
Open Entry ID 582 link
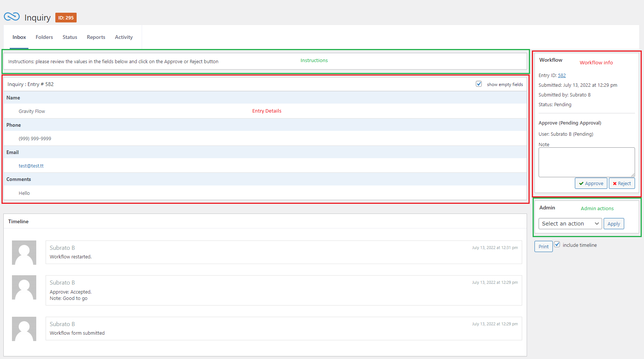click(562, 76)
